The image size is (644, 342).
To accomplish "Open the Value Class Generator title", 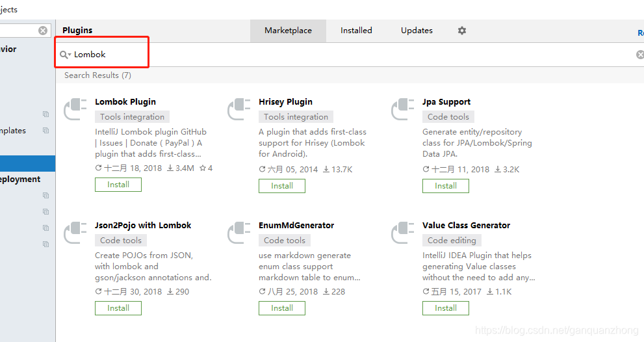I will [x=466, y=225].
